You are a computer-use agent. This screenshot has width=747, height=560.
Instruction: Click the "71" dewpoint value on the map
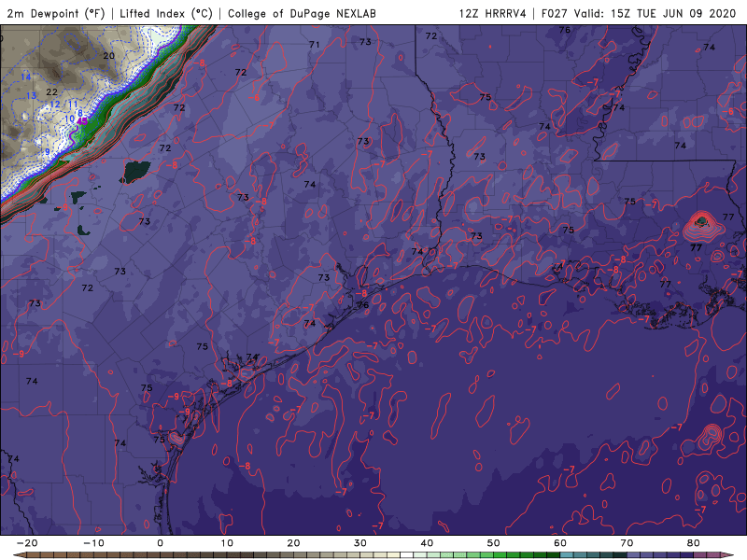[314, 45]
